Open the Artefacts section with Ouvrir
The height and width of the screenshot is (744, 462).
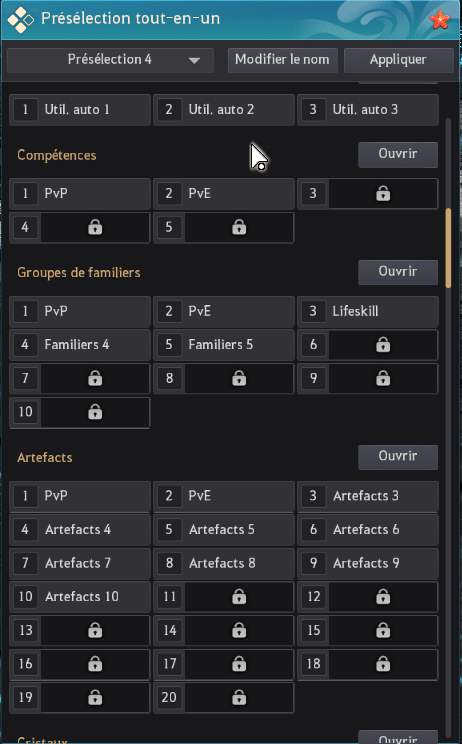(x=397, y=456)
